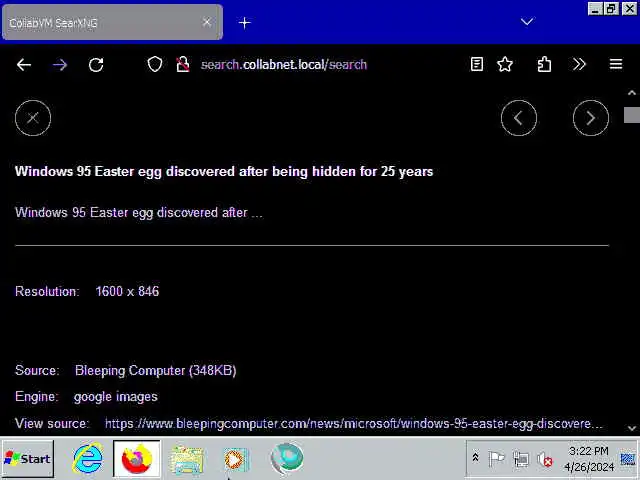This screenshot has height=480, width=640.
Task: Open the media player taskbar icon
Action: [x=236, y=460]
